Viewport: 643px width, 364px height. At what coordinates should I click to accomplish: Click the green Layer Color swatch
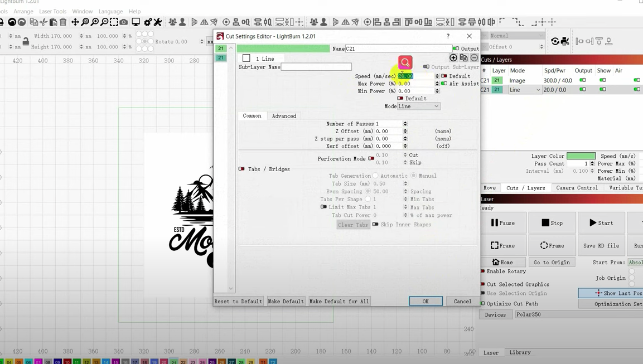581,156
